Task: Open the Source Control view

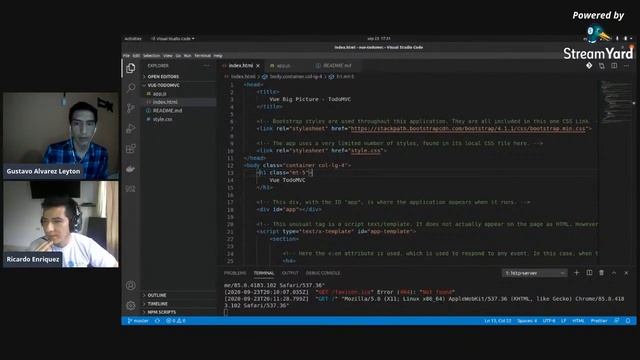Action: (131, 108)
